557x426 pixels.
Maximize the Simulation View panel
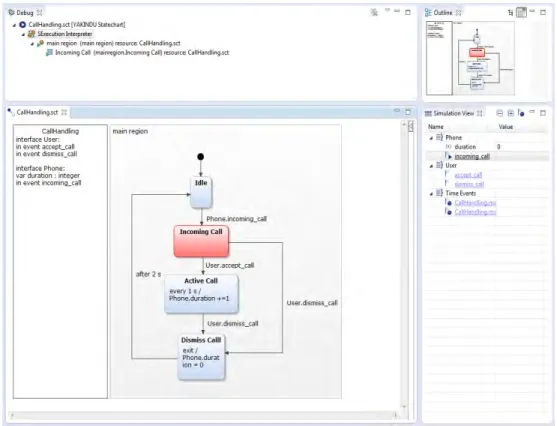click(x=543, y=113)
